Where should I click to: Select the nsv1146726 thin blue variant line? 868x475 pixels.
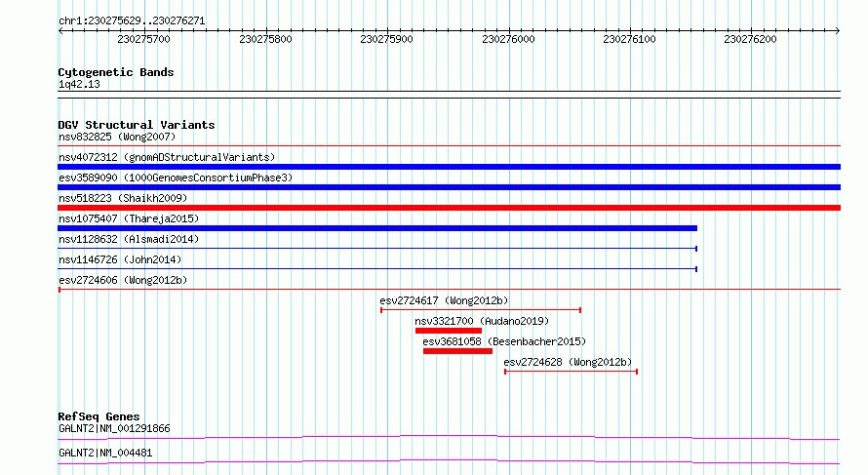(377, 269)
